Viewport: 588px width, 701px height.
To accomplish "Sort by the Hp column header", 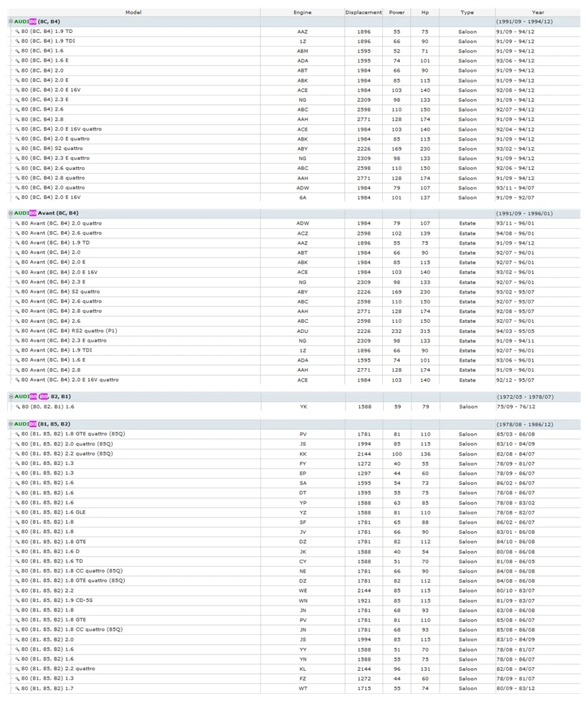I will (x=425, y=12).
